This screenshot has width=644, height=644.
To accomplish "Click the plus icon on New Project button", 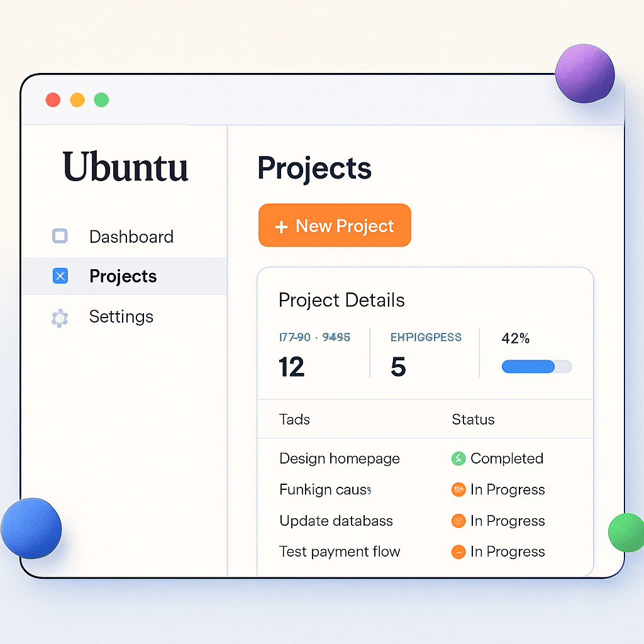I will pyautogui.click(x=281, y=226).
